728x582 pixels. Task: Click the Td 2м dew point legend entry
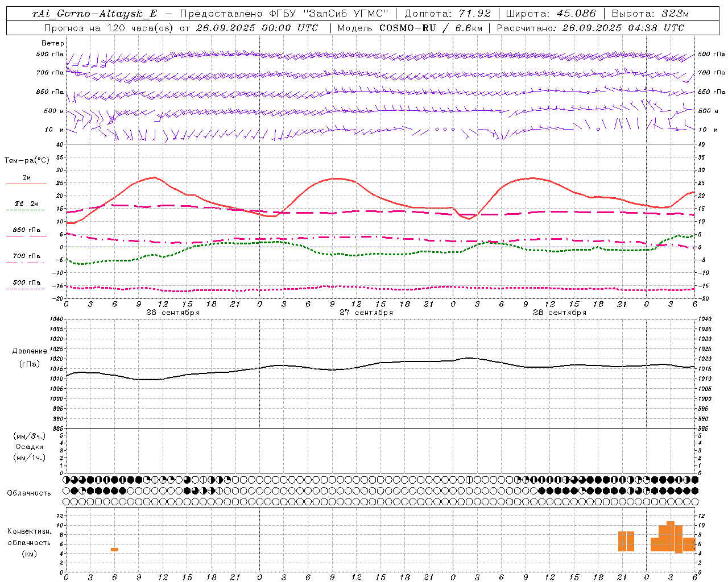pos(27,203)
